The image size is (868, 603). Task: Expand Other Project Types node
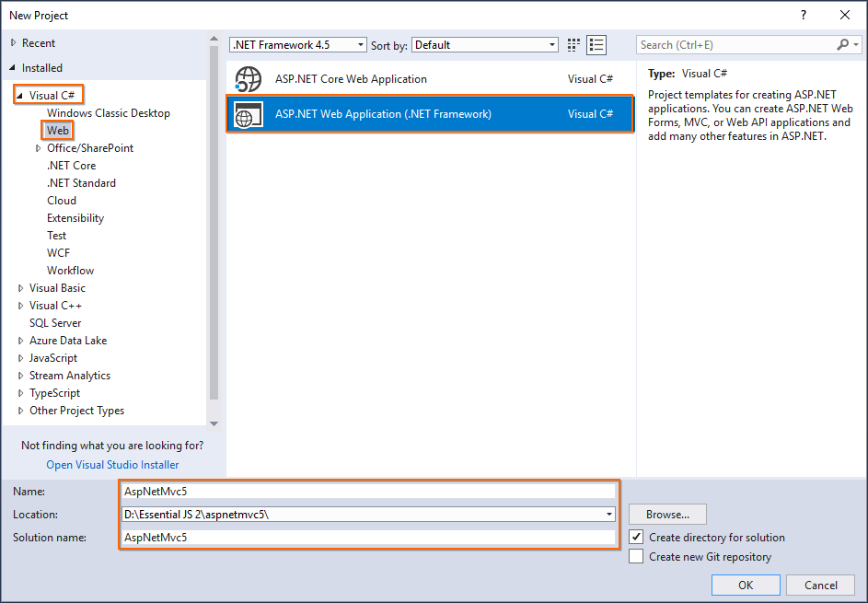tap(20, 411)
